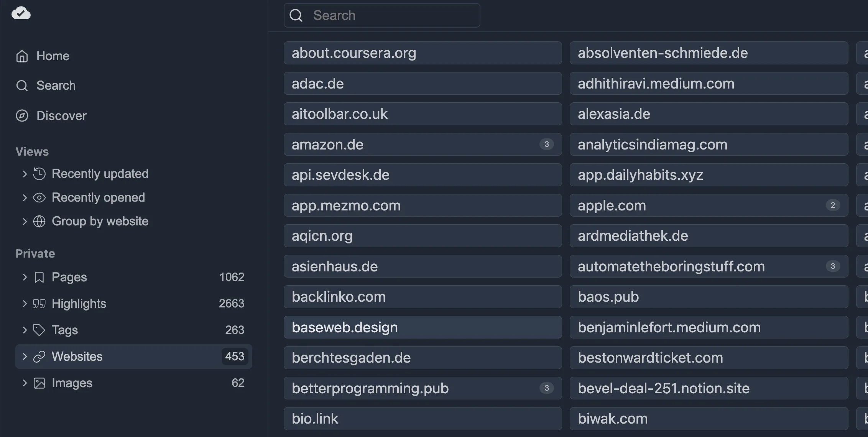
Task: Click the Recently updated clock icon
Action: point(39,174)
